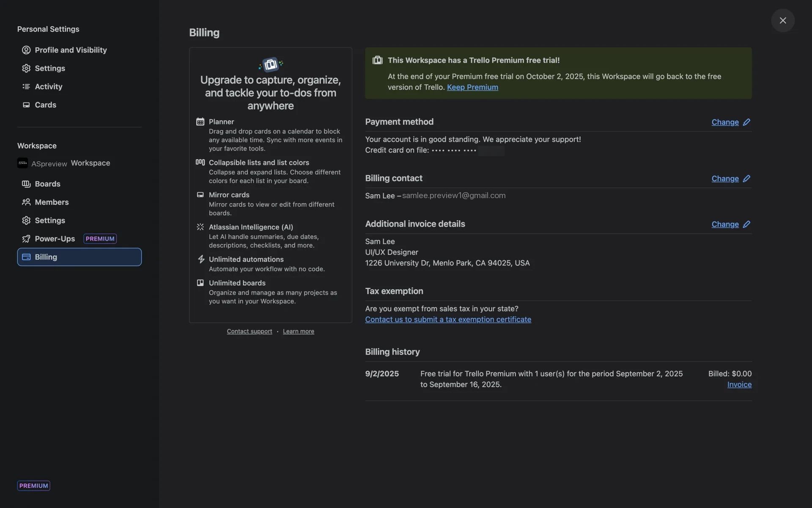Click the Billed: $0.00 amount
Viewport: 812px width, 508px height.
(730, 374)
